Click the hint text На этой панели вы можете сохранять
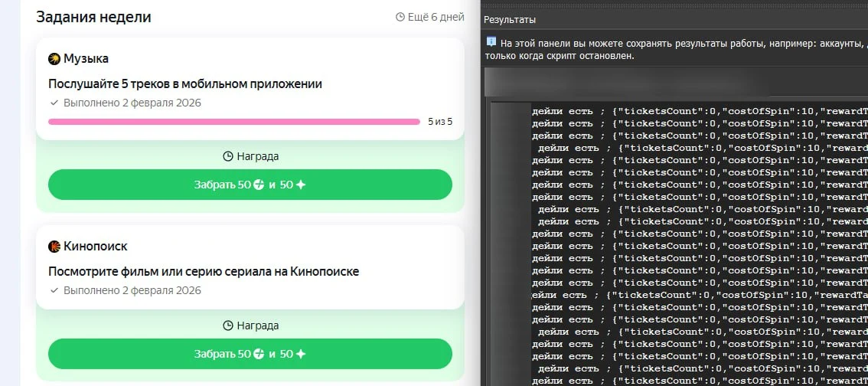The image size is (868, 386). coord(684,44)
